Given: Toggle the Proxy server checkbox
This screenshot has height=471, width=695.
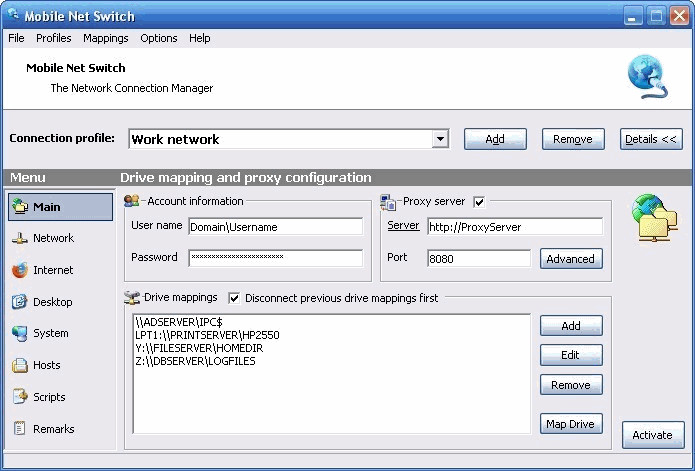Looking at the screenshot, I should (x=479, y=202).
